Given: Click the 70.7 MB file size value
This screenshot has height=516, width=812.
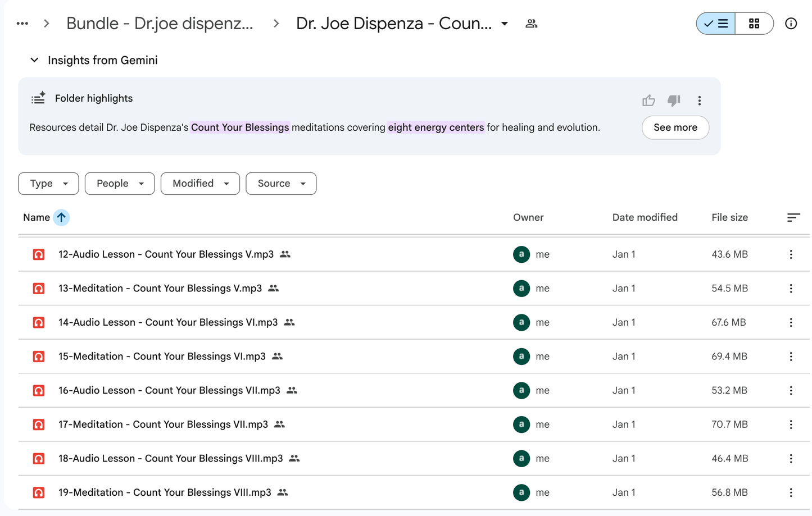Looking at the screenshot, I should [729, 424].
